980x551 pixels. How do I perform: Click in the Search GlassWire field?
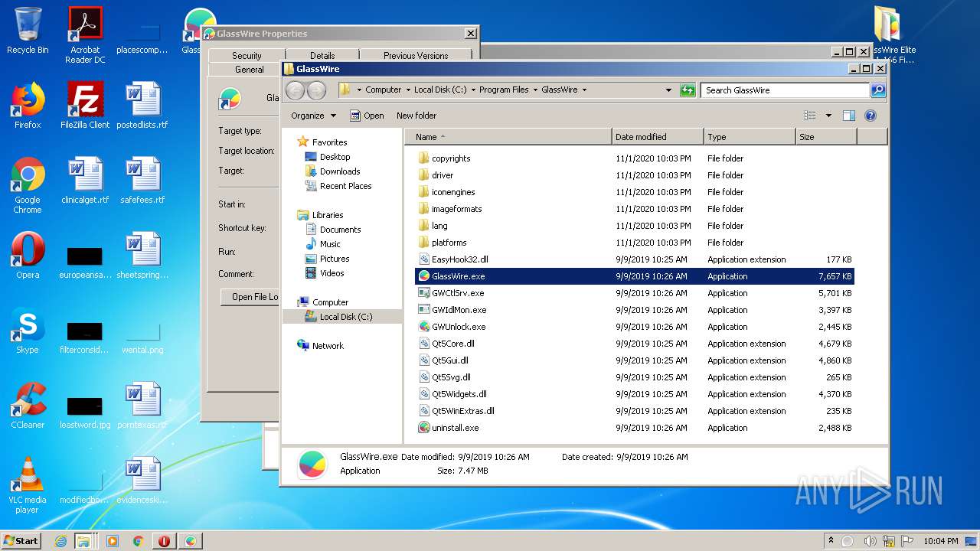(x=786, y=90)
